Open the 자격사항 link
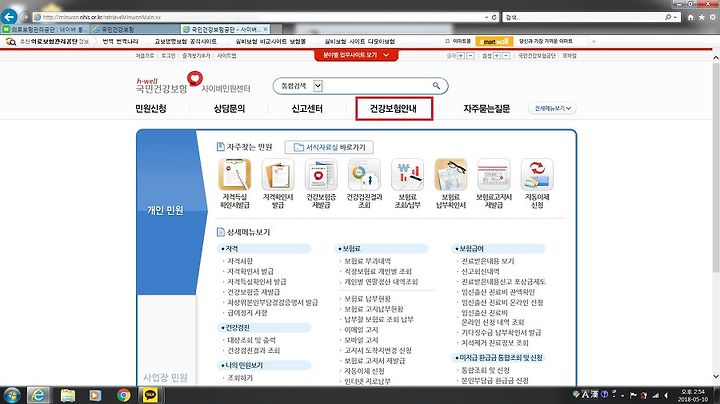Viewport: 720px width, 404px height. click(x=240, y=261)
